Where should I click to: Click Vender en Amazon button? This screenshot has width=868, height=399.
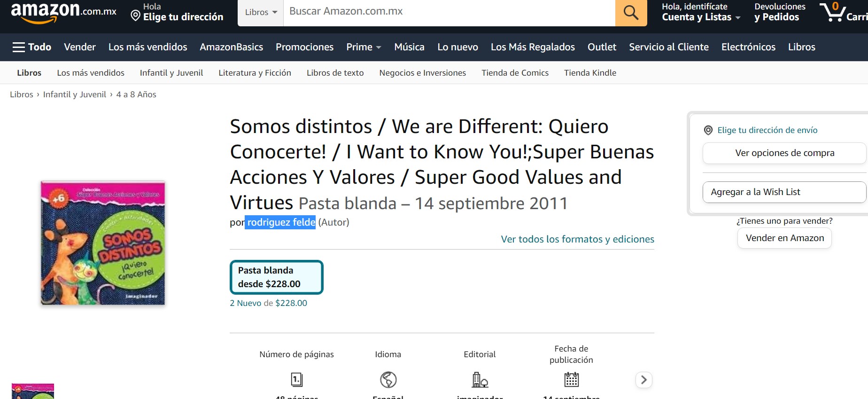[x=784, y=238]
